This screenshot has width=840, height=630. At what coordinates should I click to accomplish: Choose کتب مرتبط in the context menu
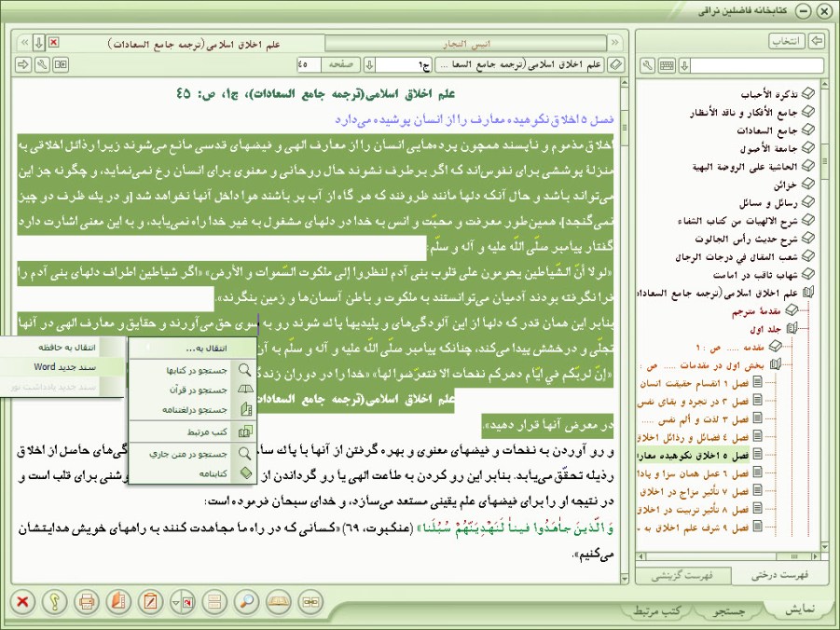pyautogui.click(x=193, y=431)
